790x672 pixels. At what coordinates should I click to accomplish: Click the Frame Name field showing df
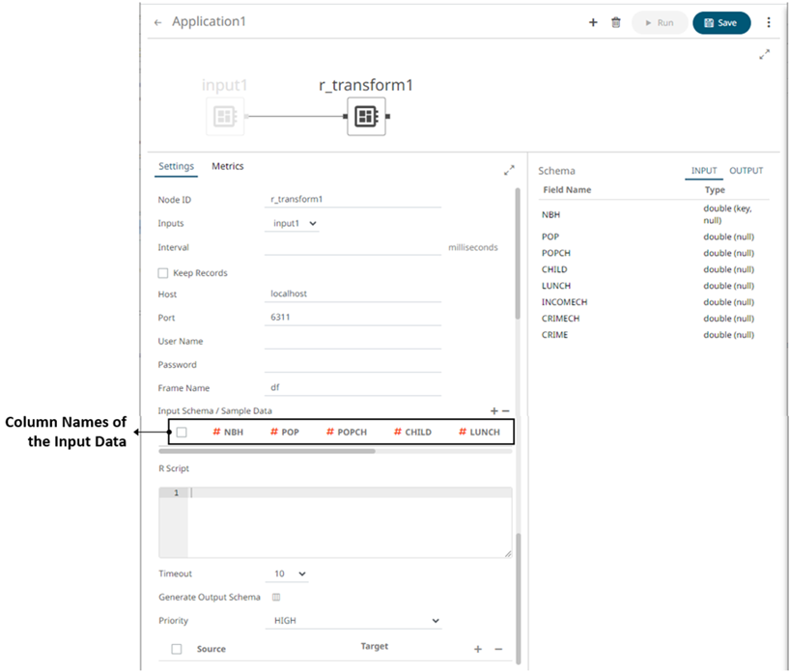353,387
